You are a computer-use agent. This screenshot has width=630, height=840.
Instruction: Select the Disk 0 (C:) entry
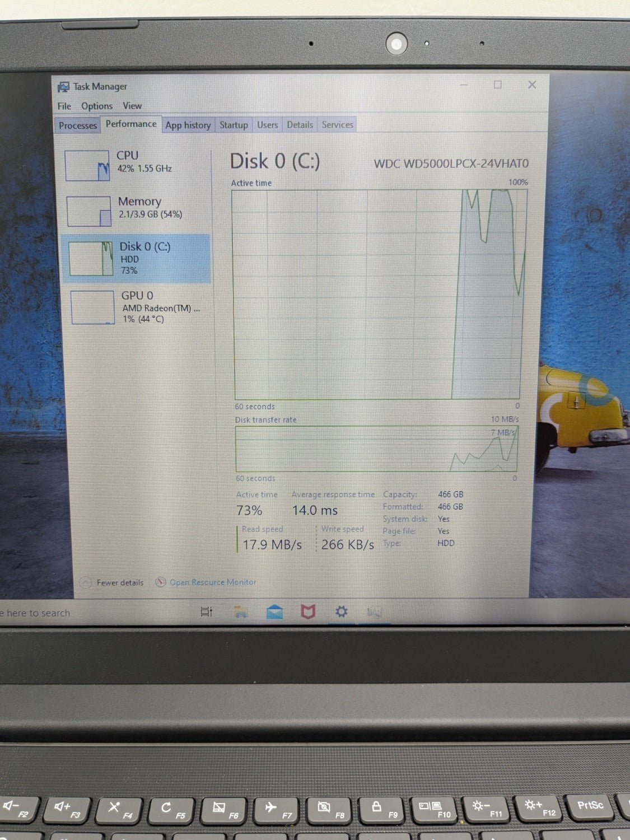(x=136, y=258)
